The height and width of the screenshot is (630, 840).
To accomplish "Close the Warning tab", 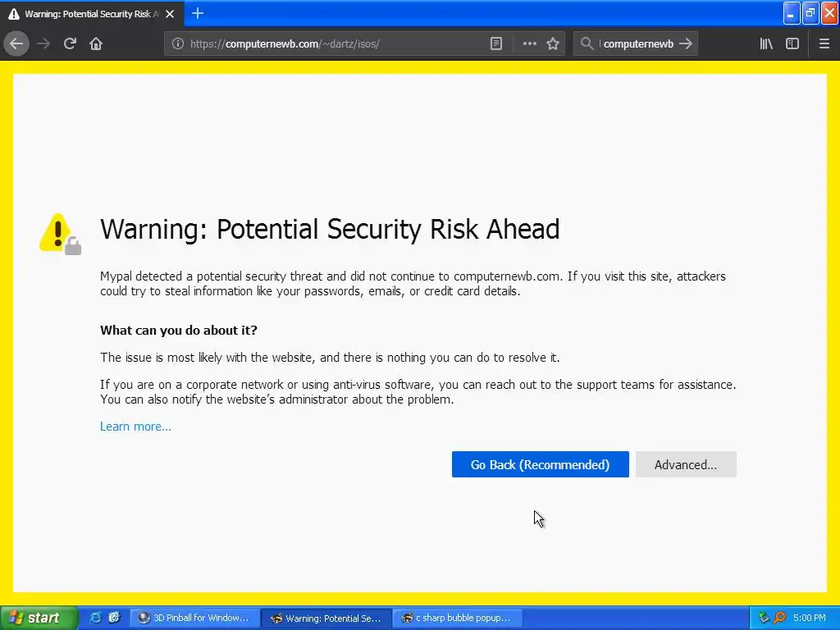I will click(170, 14).
